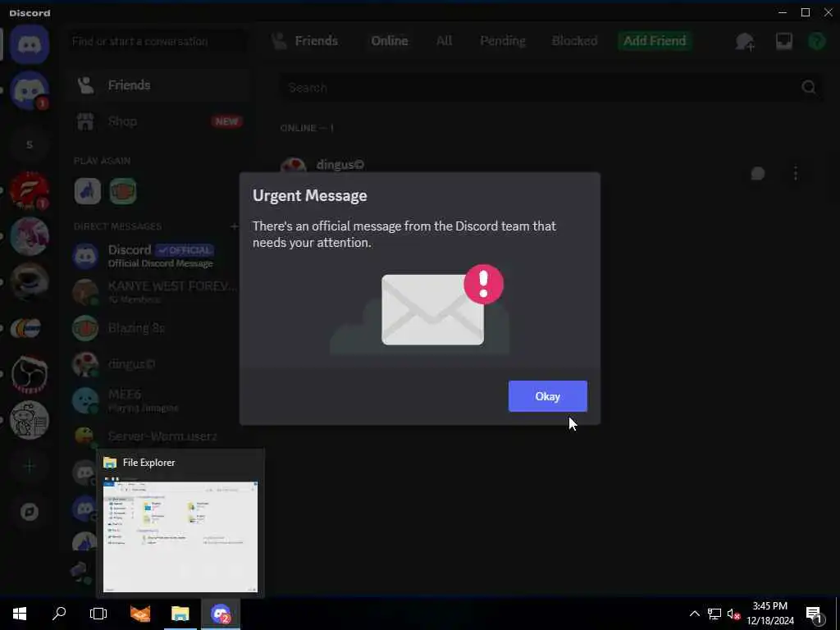Open Explore Discoverable Servers compass icon

(x=30, y=512)
